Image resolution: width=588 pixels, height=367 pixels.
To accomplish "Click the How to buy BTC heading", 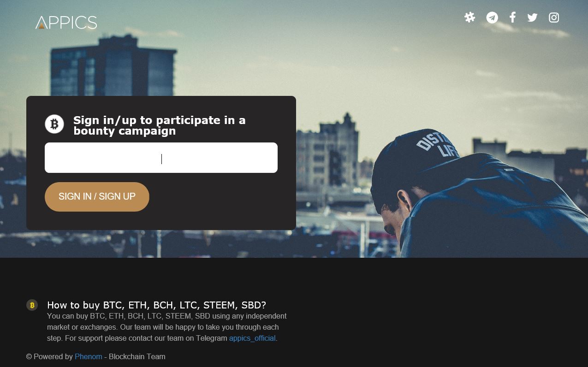I will (156, 305).
